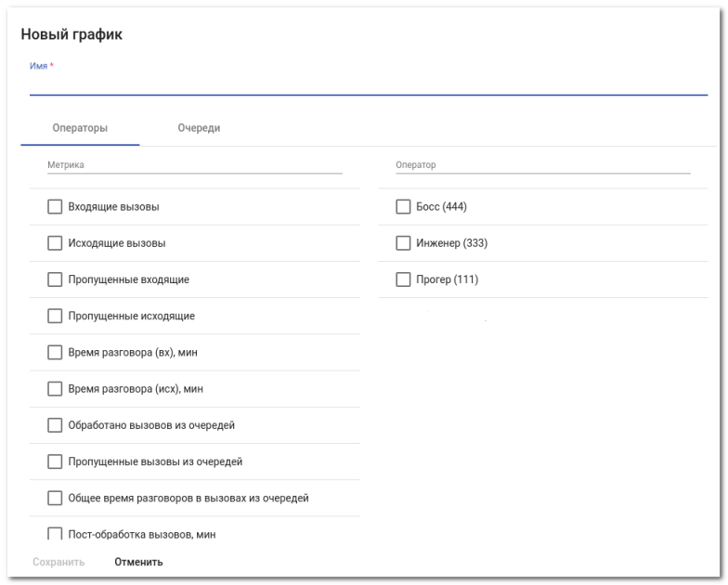Select operator Прогер (111)
The height and width of the screenshot is (585, 728).
403,279
